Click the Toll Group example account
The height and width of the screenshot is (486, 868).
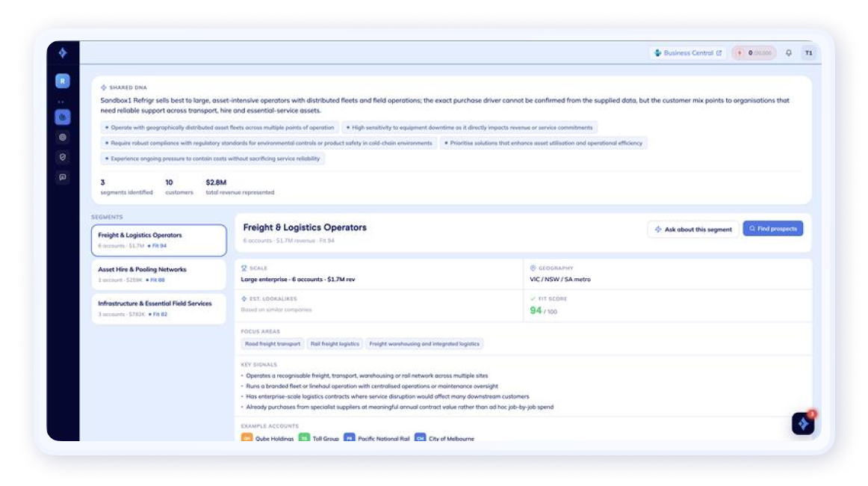(319, 438)
